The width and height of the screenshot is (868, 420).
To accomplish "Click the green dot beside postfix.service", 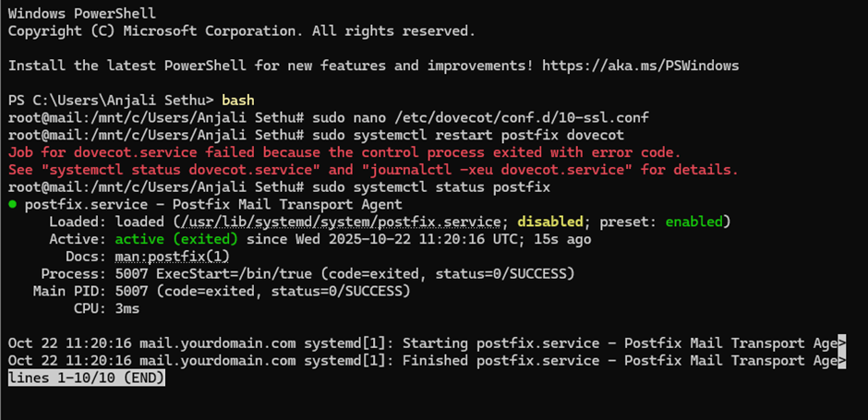I will point(13,205).
